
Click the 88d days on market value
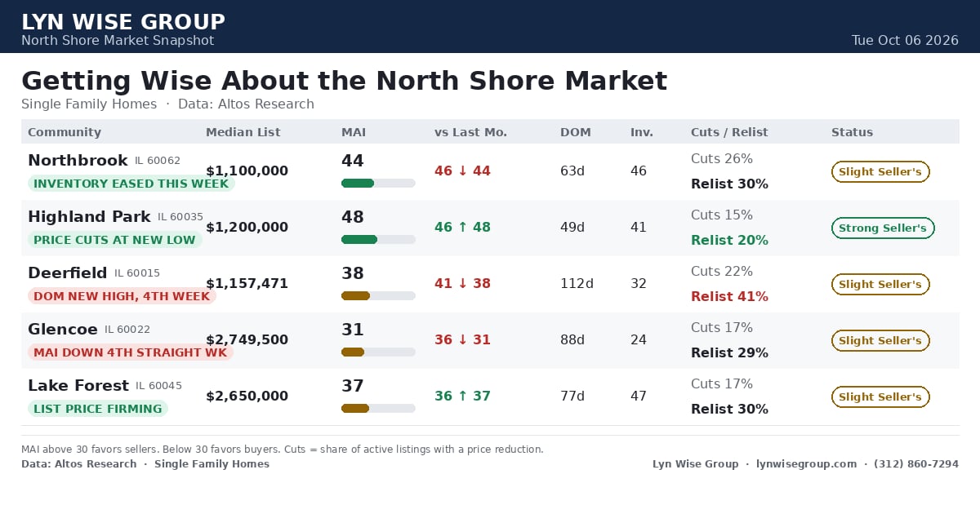click(572, 340)
